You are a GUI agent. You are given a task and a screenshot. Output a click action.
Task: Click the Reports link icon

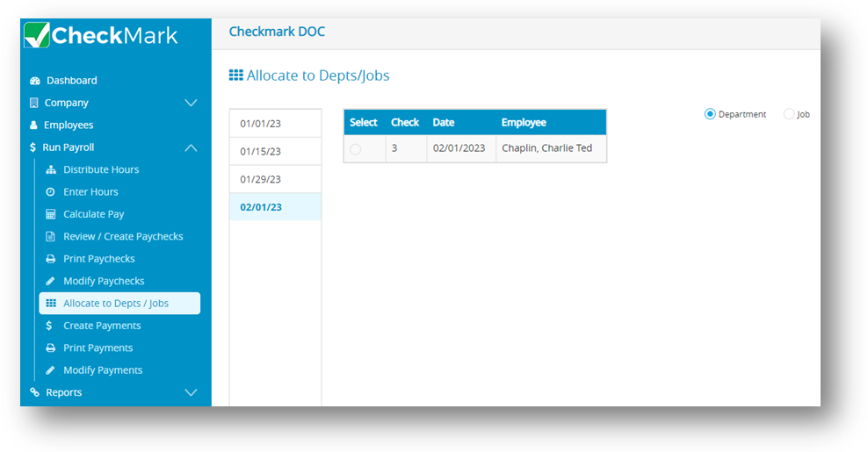(x=35, y=392)
